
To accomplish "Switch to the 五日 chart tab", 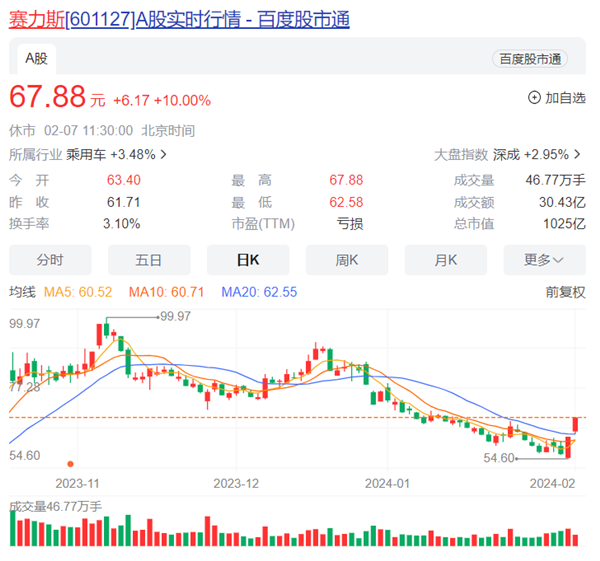I will click(x=149, y=260).
